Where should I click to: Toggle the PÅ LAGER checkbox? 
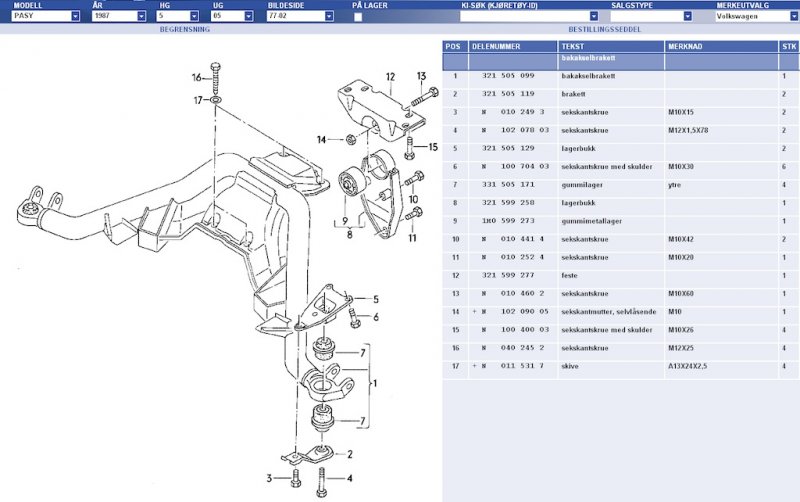click(x=358, y=17)
